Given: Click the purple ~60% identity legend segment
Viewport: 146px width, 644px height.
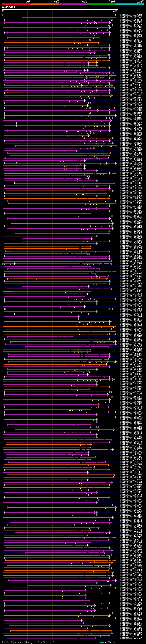Looking at the screenshot, I should tap(73, 4).
